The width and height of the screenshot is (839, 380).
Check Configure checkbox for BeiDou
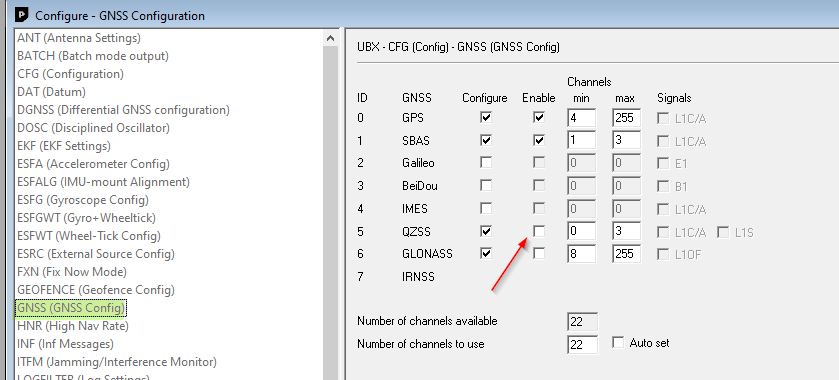(x=486, y=186)
